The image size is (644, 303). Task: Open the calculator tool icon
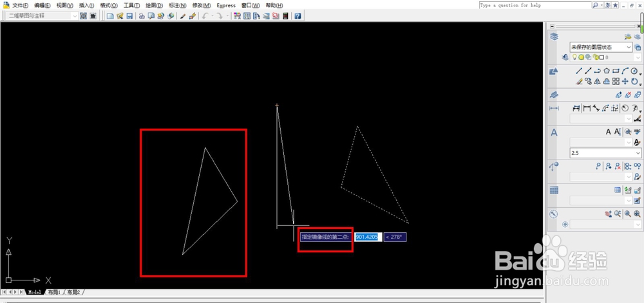pyautogui.click(x=285, y=16)
